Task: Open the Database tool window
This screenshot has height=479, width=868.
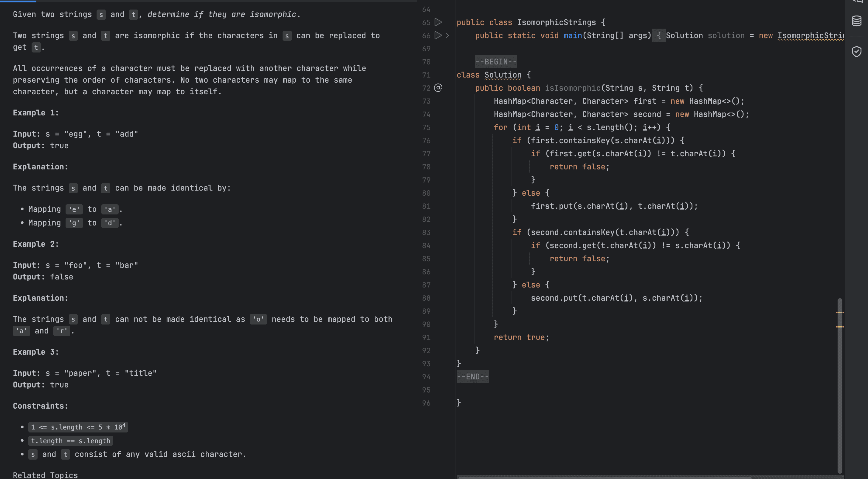Action: coord(856,21)
